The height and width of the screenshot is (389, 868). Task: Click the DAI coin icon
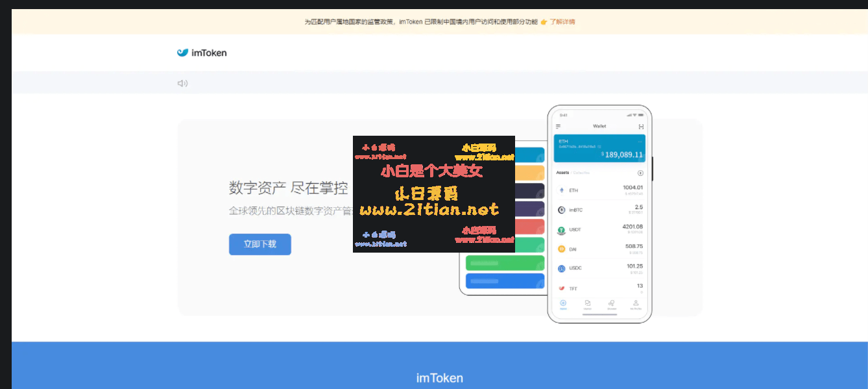[x=562, y=249]
